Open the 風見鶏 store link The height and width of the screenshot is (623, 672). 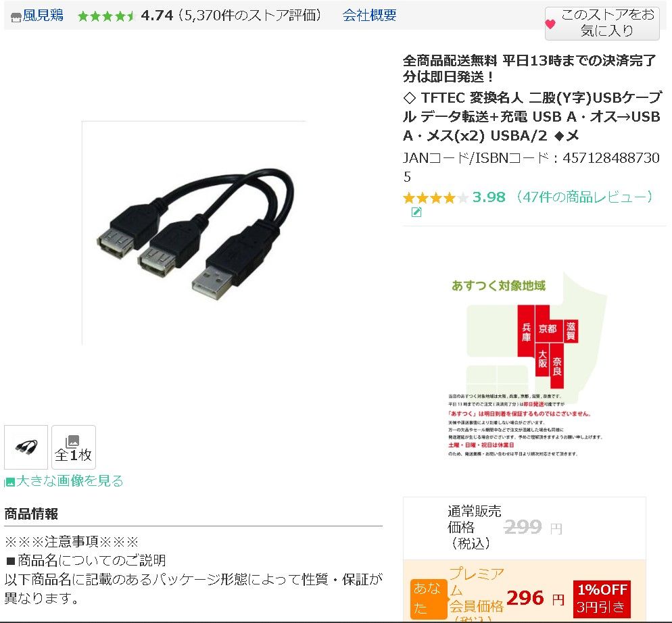click(x=43, y=16)
